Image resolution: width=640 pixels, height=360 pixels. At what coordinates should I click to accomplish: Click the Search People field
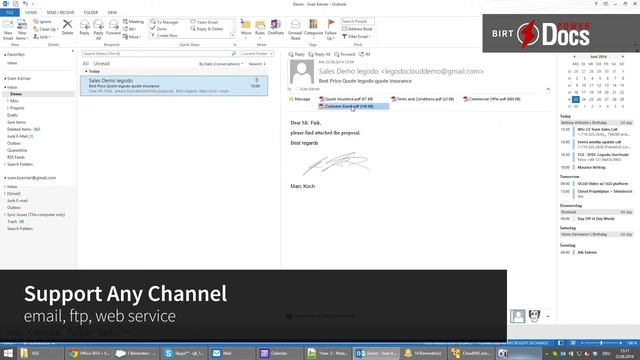click(x=358, y=21)
